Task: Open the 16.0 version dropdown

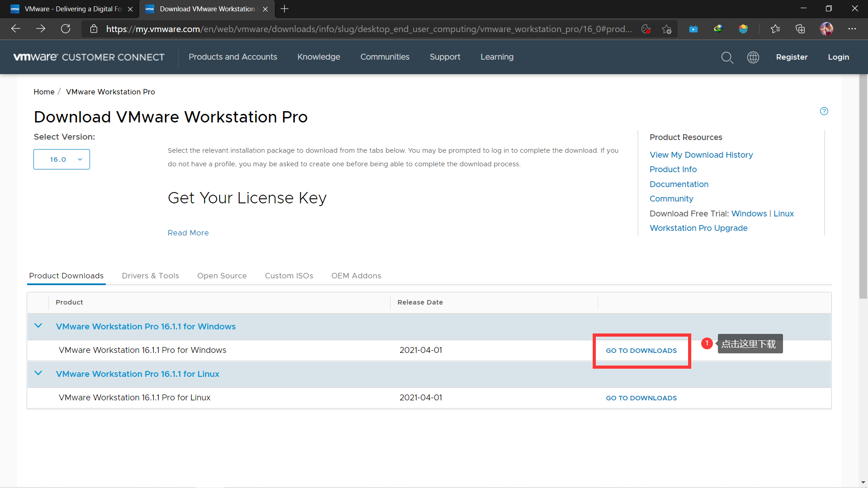Action: pyautogui.click(x=61, y=160)
